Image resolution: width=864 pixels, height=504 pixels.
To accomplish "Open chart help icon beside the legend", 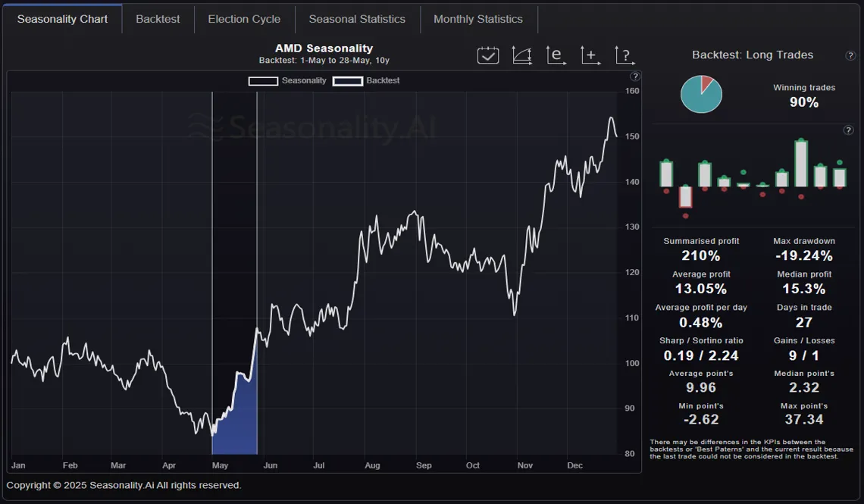I will pyautogui.click(x=635, y=77).
